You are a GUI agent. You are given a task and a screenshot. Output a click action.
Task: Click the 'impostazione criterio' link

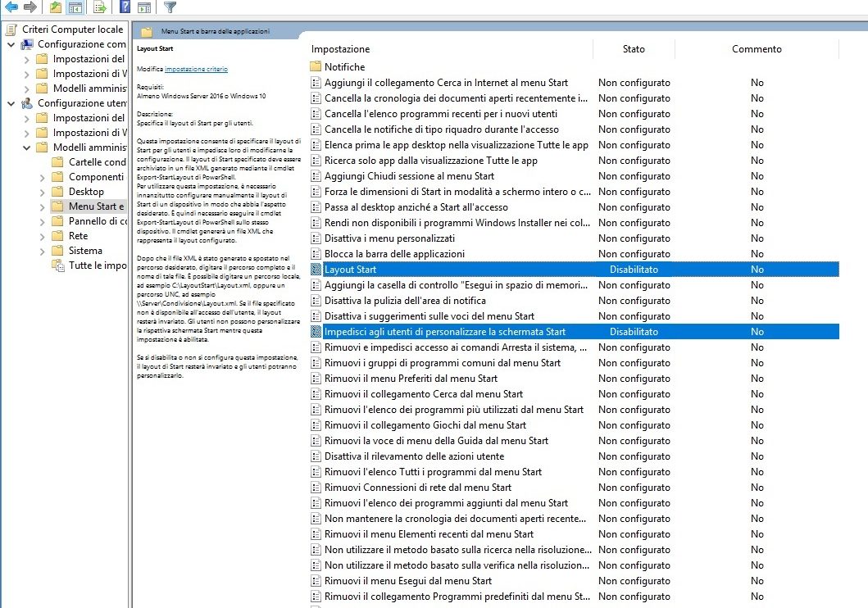(196, 70)
